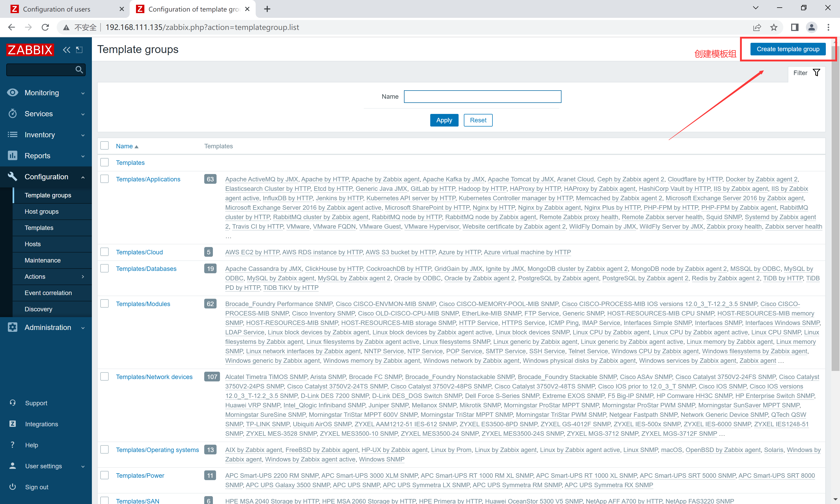Open browser side panel icon
Image resolution: width=840 pixels, height=504 pixels.
coord(795,27)
